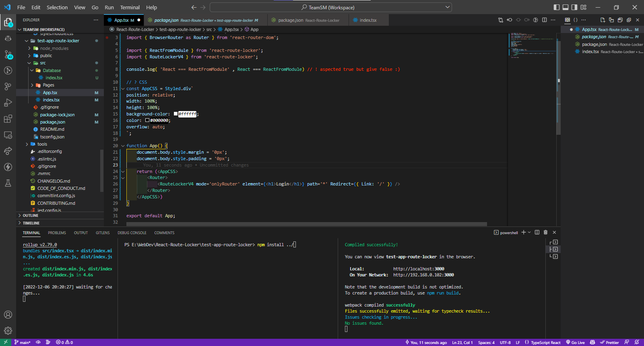Open the Accounts menu in activity bar
The height and width of the screenshot is (346, 644).
[8, 315]
